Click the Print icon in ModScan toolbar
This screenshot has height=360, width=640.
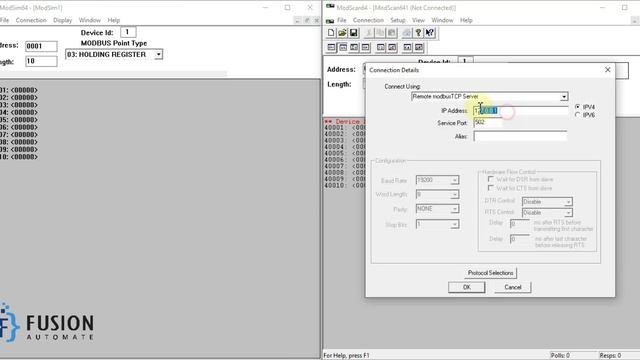(x=407, y=33)
